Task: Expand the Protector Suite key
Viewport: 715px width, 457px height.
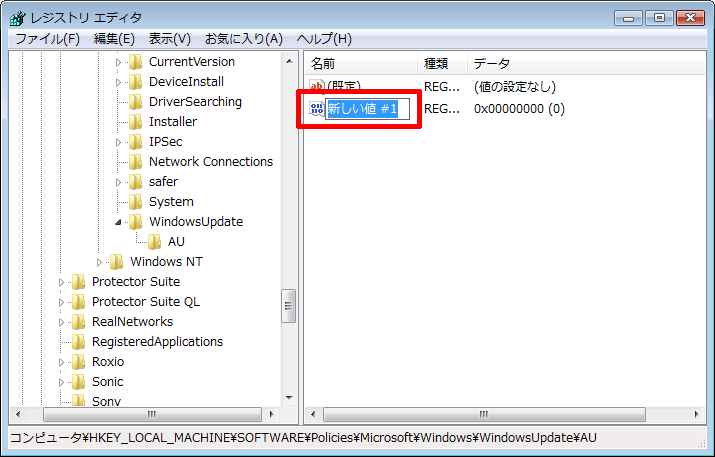Action: (61, 282)
